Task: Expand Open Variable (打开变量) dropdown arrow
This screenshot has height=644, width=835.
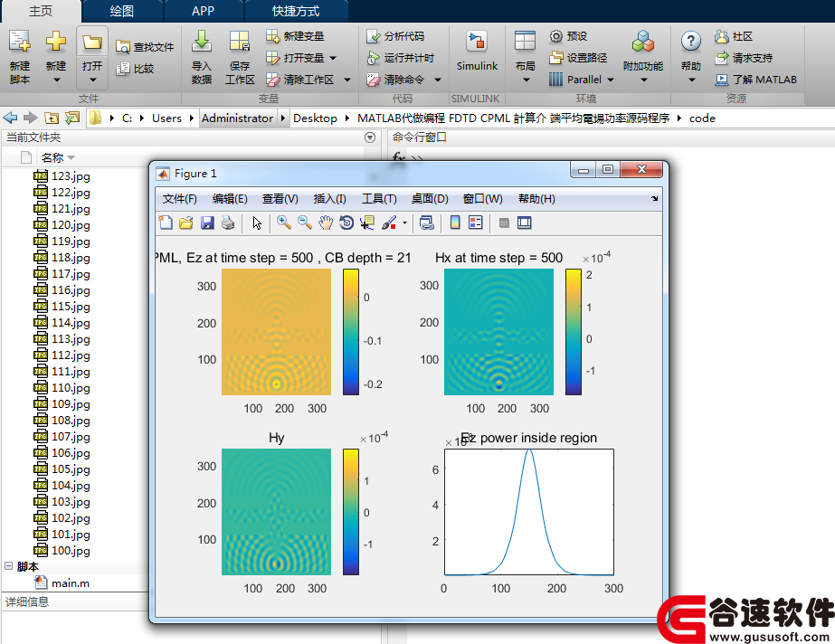Action: point(333,58)
